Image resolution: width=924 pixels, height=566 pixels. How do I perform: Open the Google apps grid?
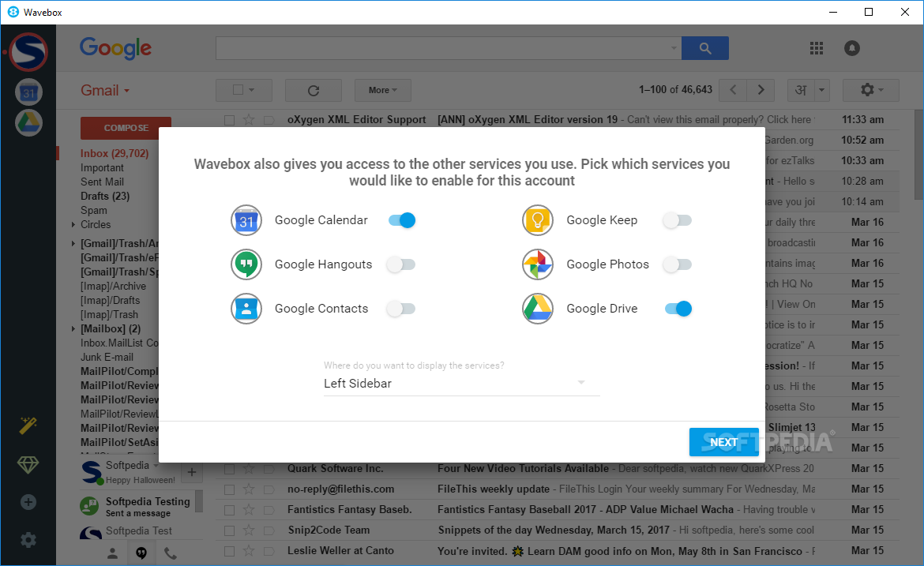pos(816,48)
